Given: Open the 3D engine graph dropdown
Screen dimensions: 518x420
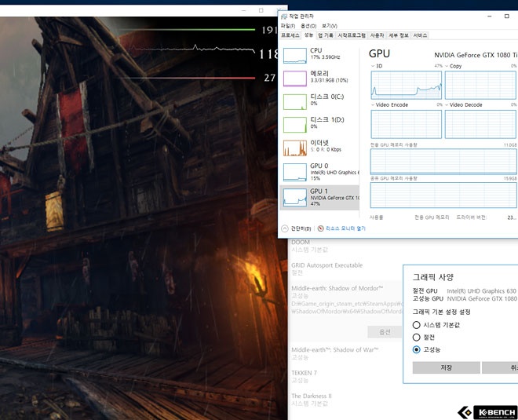Looking at the screenshot, I should 373,66.
